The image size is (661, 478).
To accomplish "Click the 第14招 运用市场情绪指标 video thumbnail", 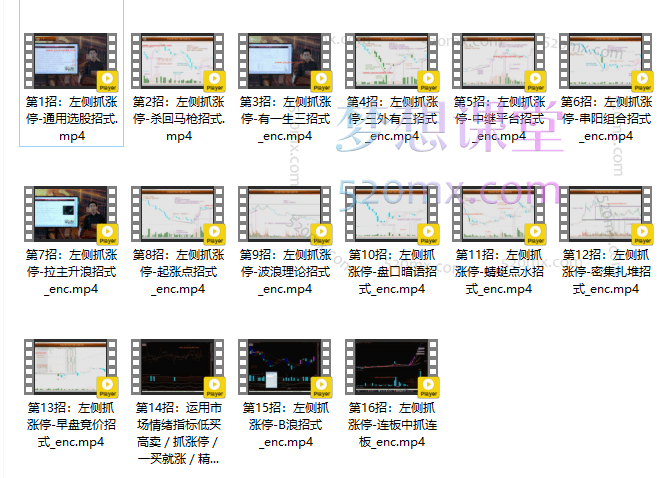I will 178,367.
